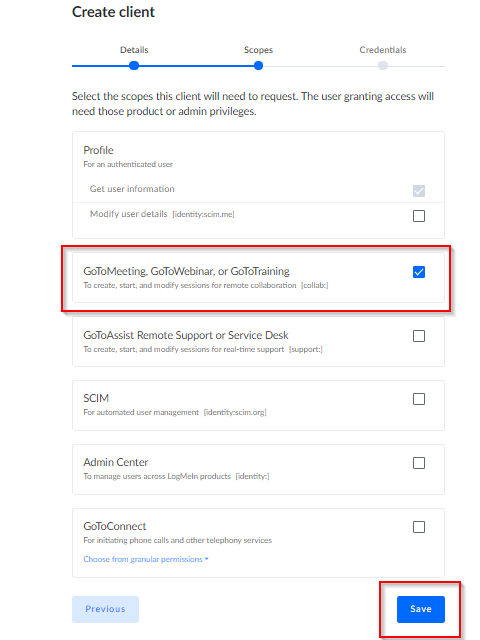Screen dimensions: 480x640
Task: Select the Scopes step label
Action: (x=258, y=50)
